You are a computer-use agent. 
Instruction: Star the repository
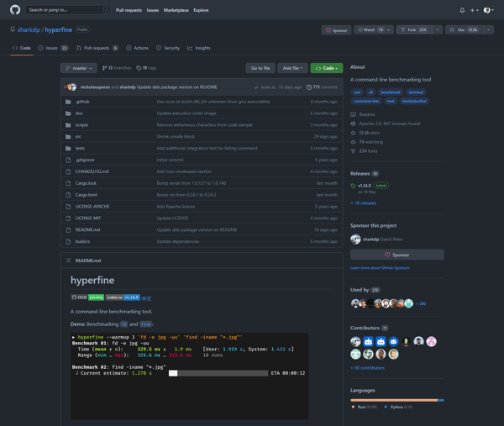click(x=465, y=30)
